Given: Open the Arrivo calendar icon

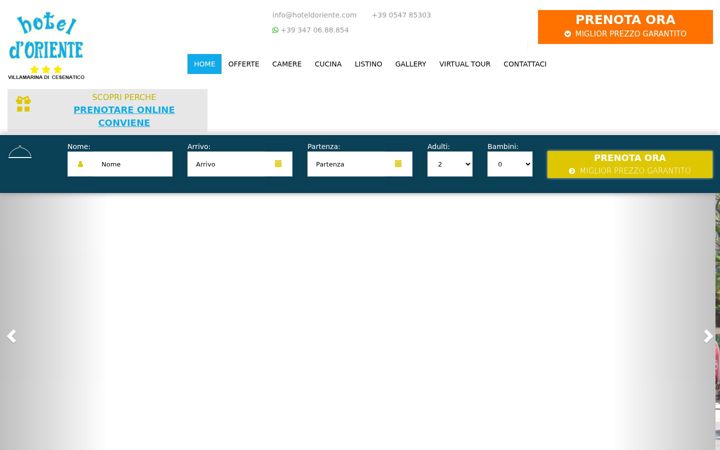Looking at the screenshot, I should (278, 164).
